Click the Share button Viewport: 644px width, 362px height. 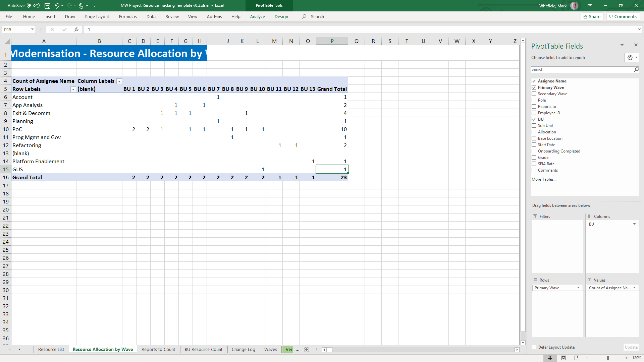pos(592,16)
